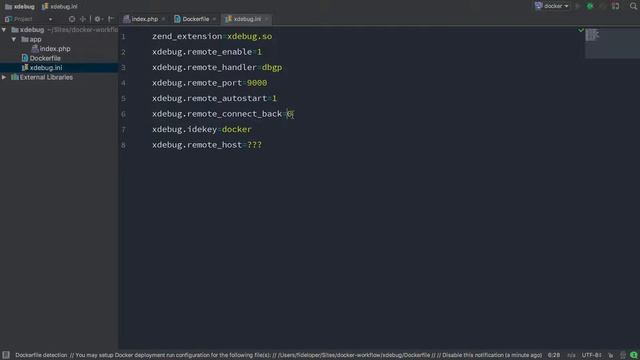The image size is (640, 360).
Task: Click the lock read-only status icon
Action: click(x=611, y=355)
